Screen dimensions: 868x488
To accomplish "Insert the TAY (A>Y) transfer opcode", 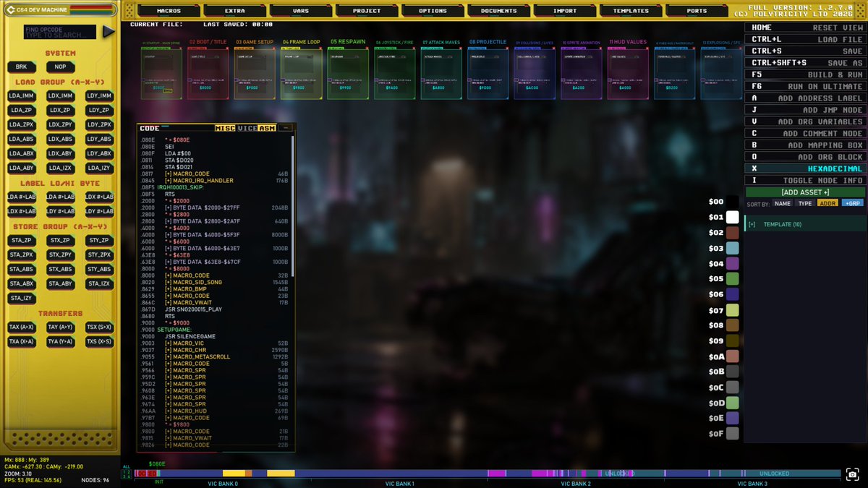I will coord(61,327).
